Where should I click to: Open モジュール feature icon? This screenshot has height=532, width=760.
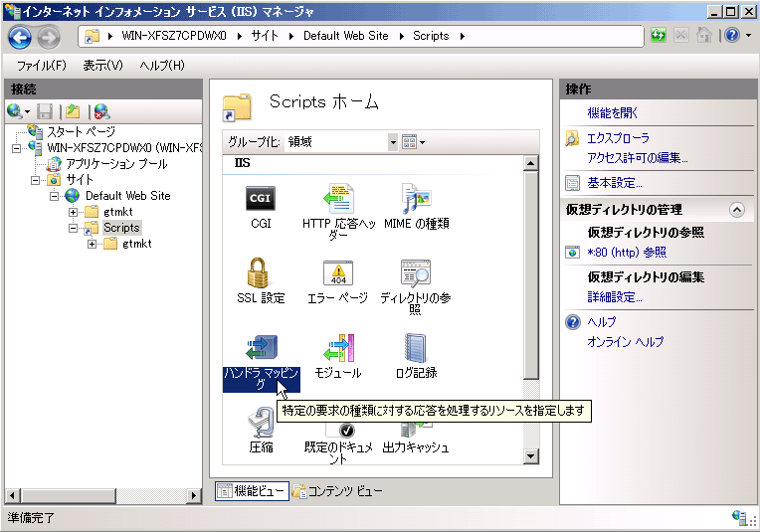click(338, 348)
